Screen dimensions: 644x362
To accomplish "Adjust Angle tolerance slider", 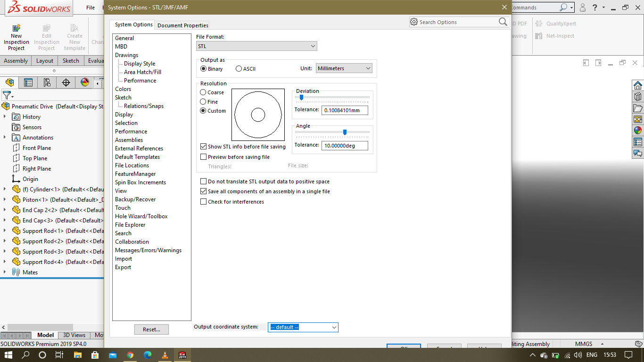I will 345,132.
